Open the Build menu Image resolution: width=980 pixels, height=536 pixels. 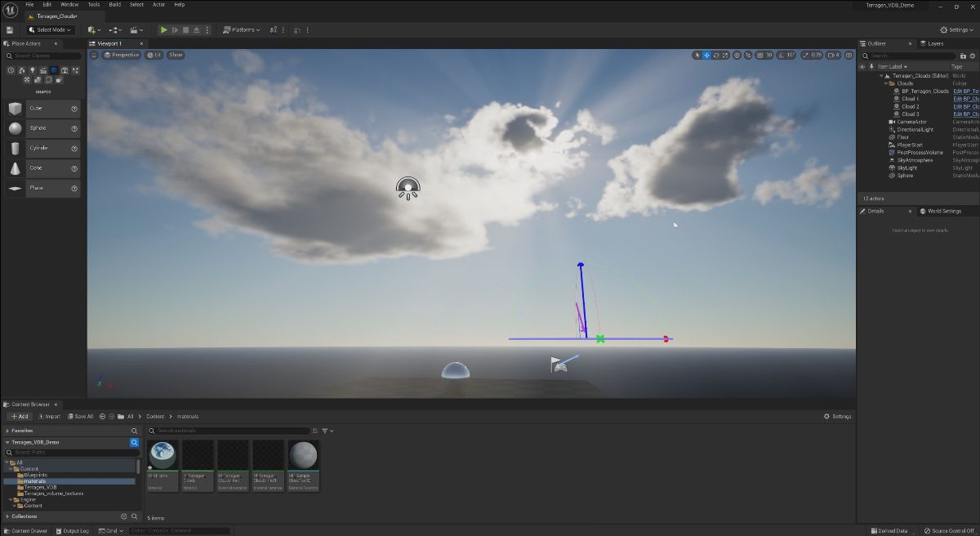click(x=114, y=4)
